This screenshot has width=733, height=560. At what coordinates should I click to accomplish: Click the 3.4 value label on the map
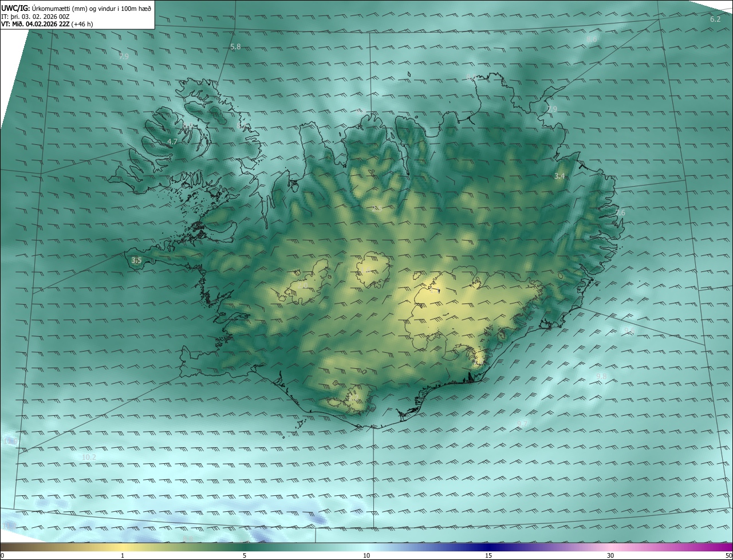tap(559, 176)
